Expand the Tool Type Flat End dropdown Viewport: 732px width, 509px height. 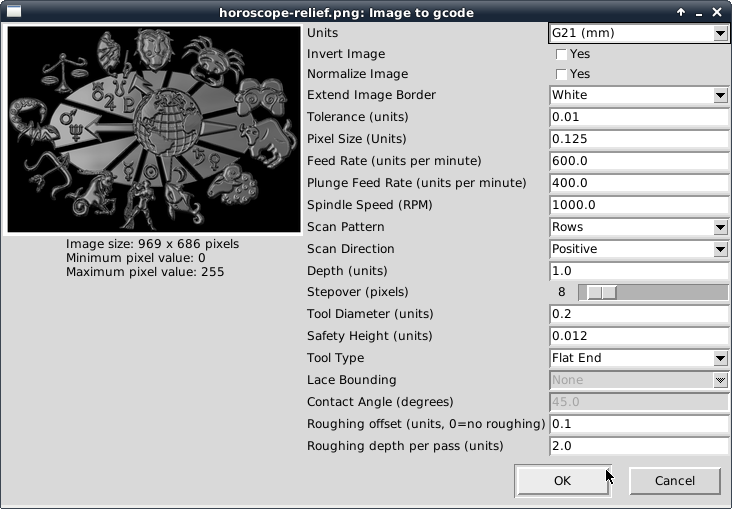[639, 358]
